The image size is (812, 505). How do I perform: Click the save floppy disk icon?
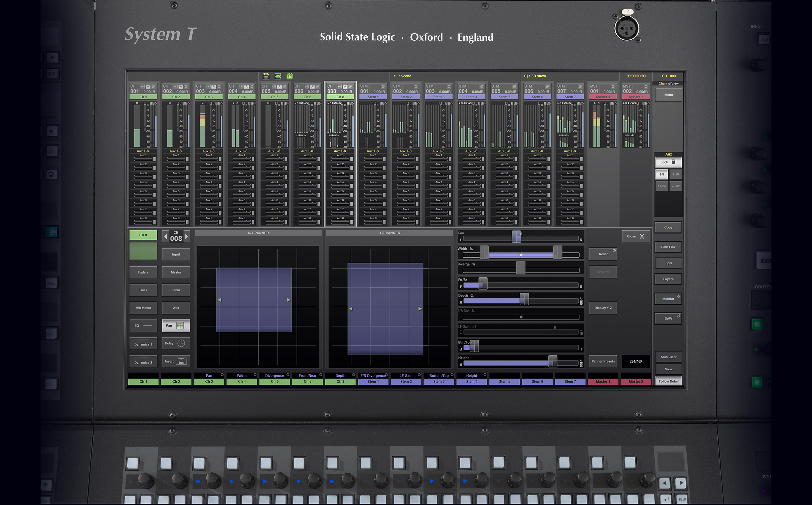[x=266, y=76]
